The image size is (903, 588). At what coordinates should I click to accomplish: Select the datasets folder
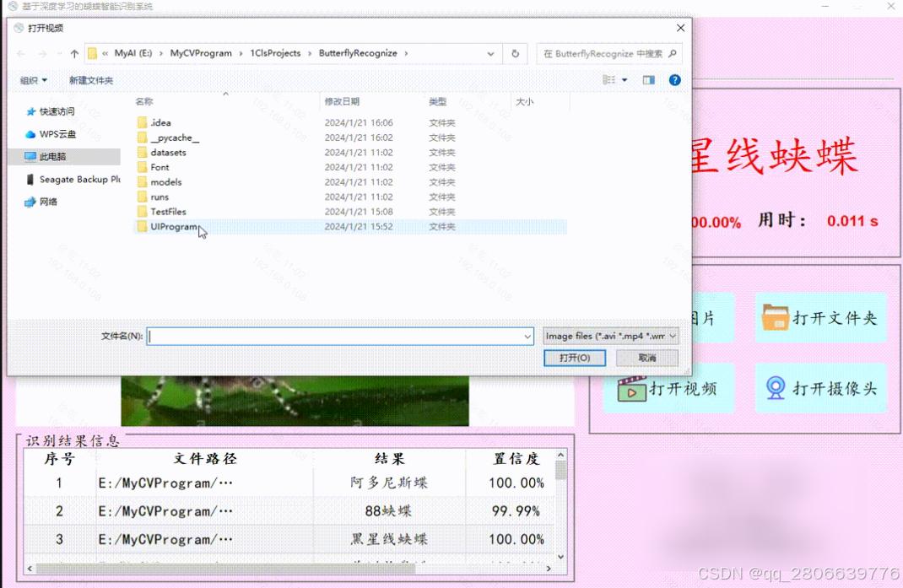point(168,153)
